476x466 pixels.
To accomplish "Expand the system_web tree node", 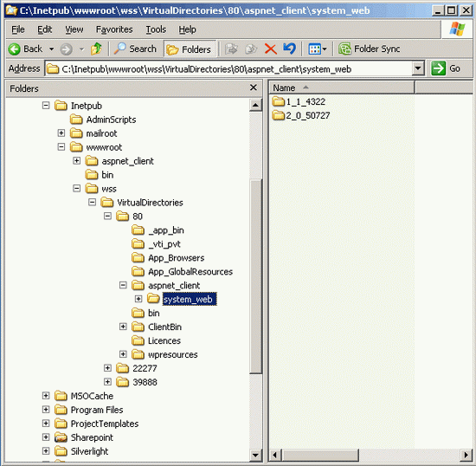I will pyautogui.click(x=138, y=299).
